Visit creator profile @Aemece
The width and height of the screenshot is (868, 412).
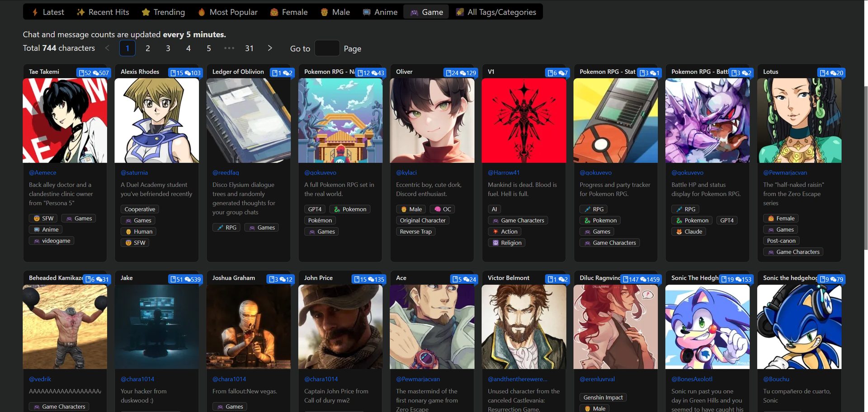point(42,173)
